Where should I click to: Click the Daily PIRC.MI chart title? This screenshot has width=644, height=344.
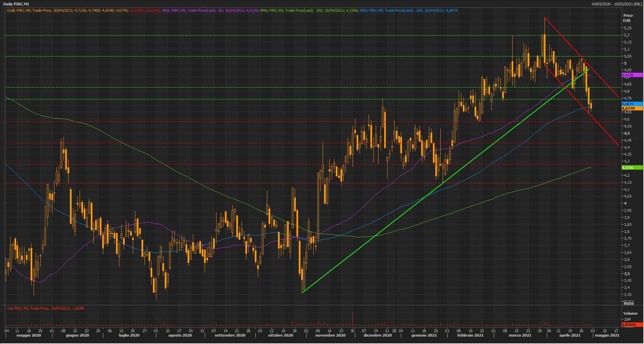point(16,4)
